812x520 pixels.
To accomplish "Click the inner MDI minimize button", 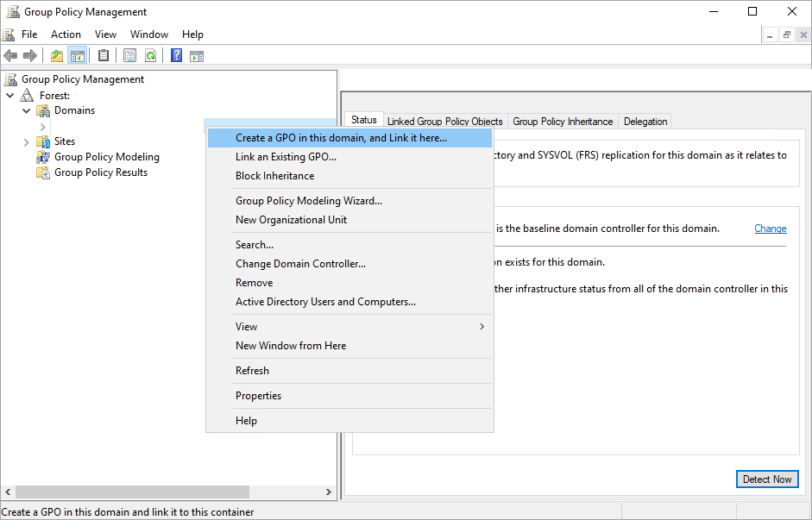I will [x=770, y=35].
